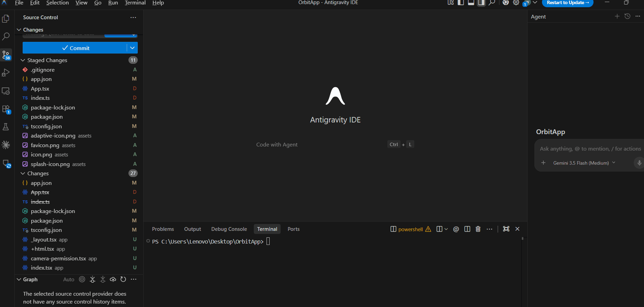The image size is (644, 307).
Task: Open the Extensions view in activity bar
Action: pyautogui.click(x=6, y=109)
